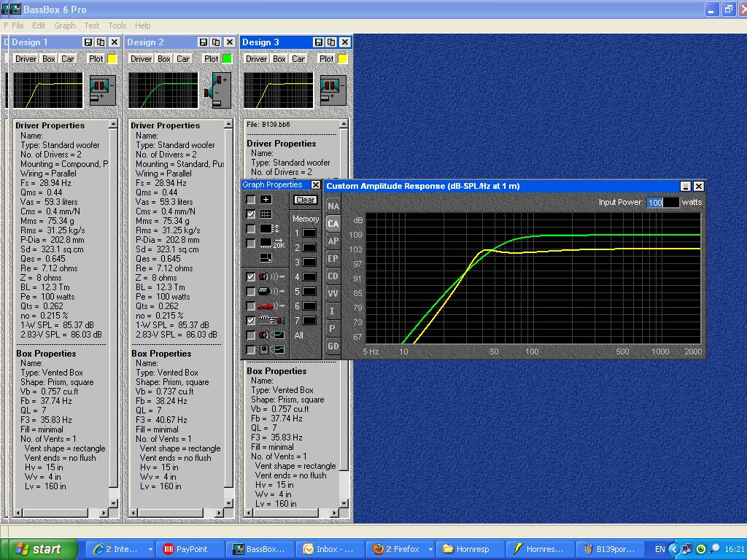This screenshot has width=747, height=560.
Task: Click the Plot button in Design 2
Action: (211, 58)
